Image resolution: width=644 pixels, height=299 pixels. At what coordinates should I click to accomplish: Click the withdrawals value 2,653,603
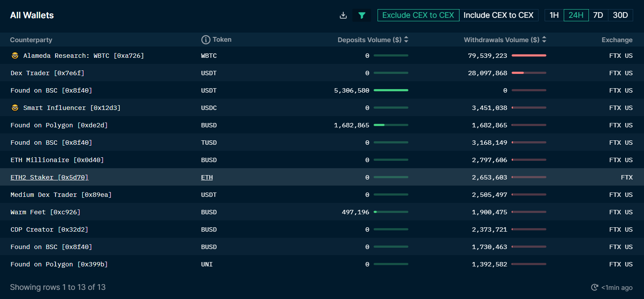tap(490, 177)
